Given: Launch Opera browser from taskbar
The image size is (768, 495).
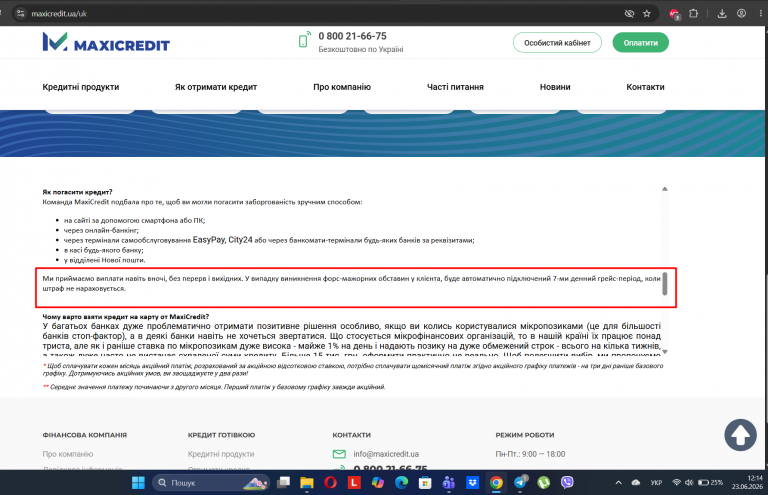Looking at the screenshot, I should pyautogui.click(x=331, y=483).
